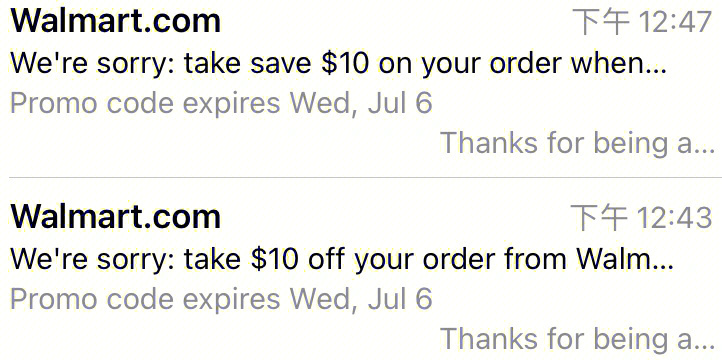Screen dimensions: 722x361
Task: Open the Walmart.com email received at 12:47
Action: point(361,88)
